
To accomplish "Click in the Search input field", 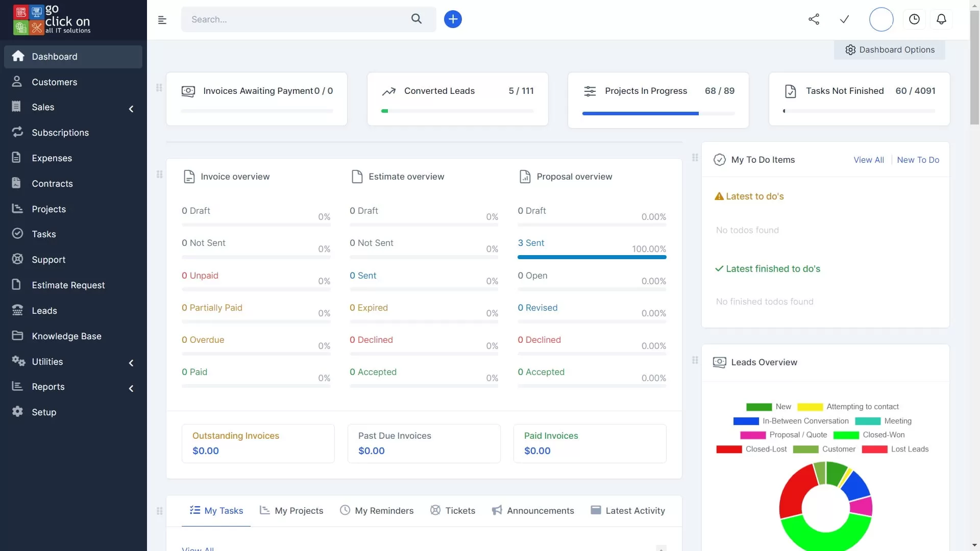I will [x=296, y=19].
